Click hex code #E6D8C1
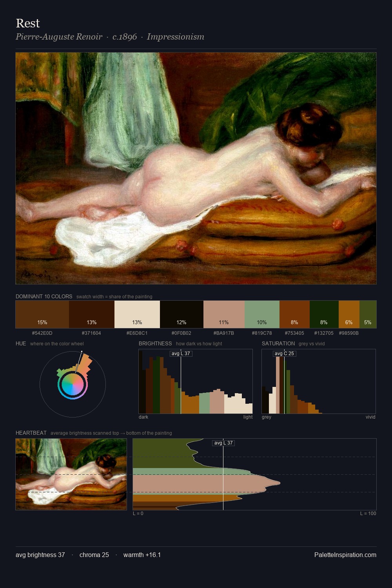The width and height of the screenshot is (392, 588). (x=137, y=333)
